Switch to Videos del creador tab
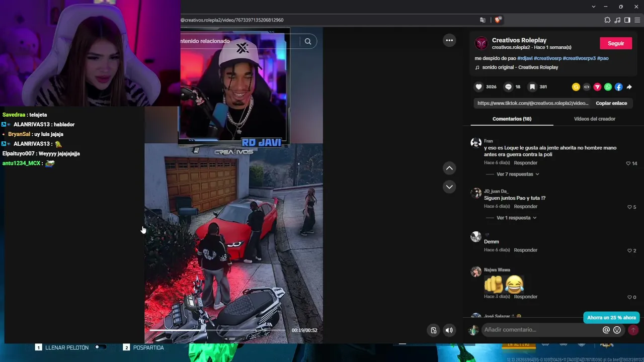Screen dimensions: 644x362 [595, 119]
